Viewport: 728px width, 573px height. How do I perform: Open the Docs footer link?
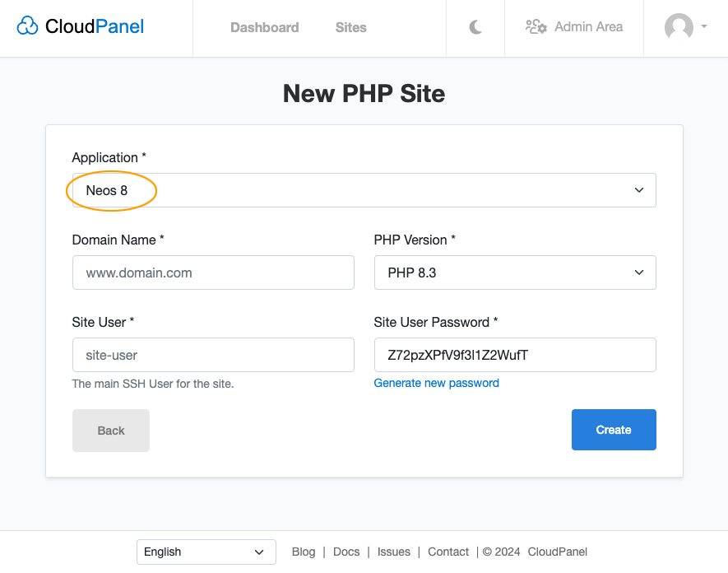click(346, 552)
